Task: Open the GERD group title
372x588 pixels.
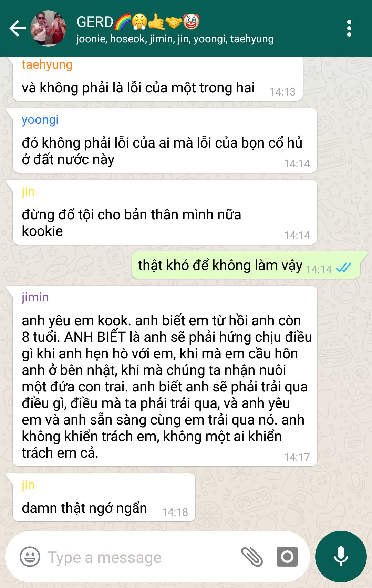Action: (x=138, y=22)
